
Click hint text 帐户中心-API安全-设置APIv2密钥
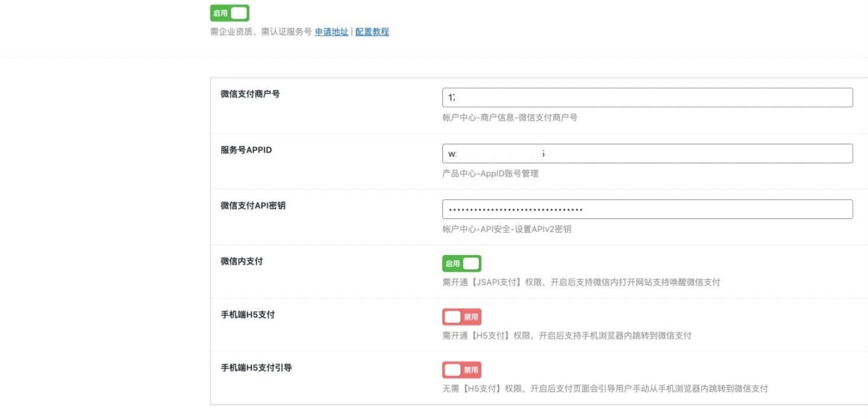coord(507,229)
